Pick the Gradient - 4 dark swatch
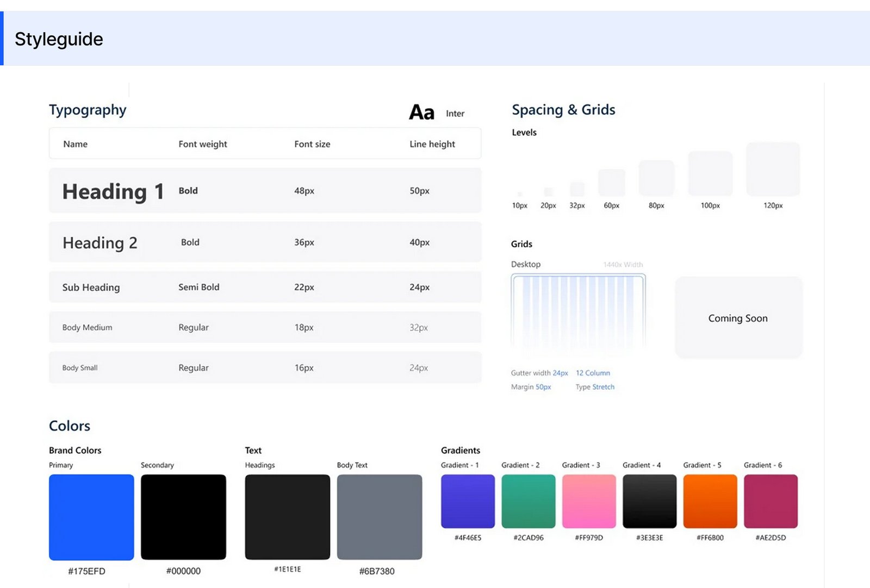 [x=649, y=501]
